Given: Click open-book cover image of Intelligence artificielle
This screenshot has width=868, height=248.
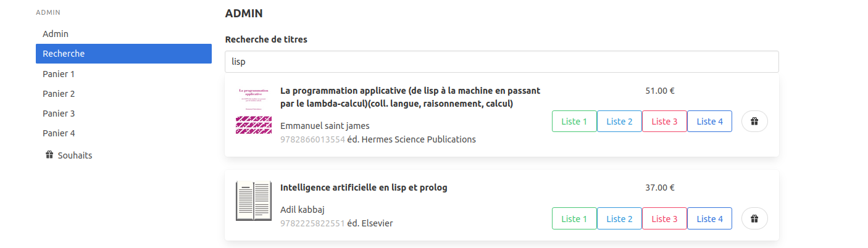Looking at the screenshot, I should (254, 201).
